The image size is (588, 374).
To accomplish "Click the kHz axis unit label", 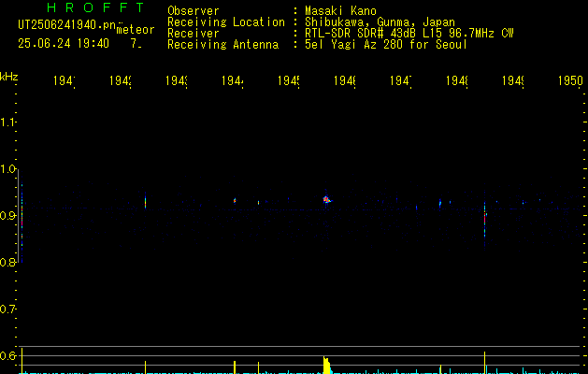I will tap(8, 77).
